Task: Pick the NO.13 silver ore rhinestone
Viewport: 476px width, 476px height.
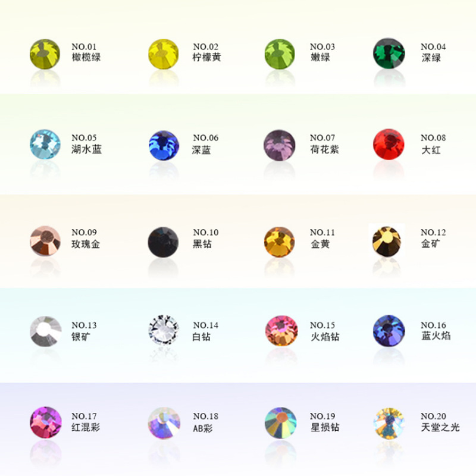Action: click(46, 331)
